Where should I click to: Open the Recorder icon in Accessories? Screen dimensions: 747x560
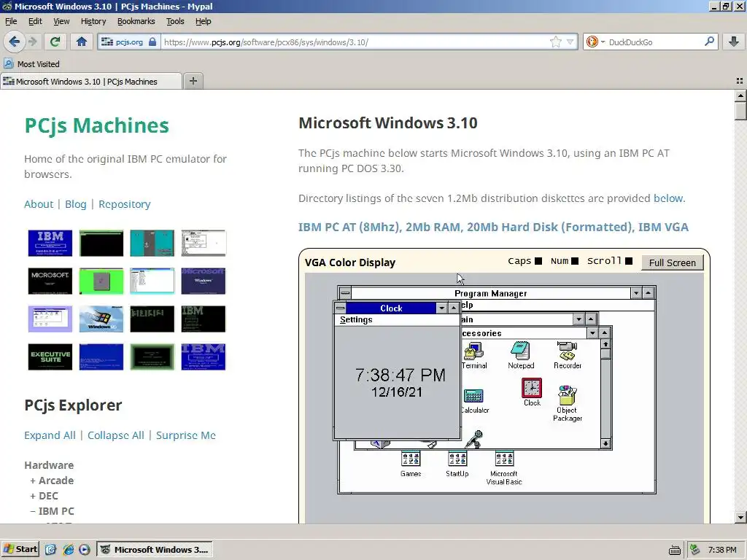[x=567, y=356]
